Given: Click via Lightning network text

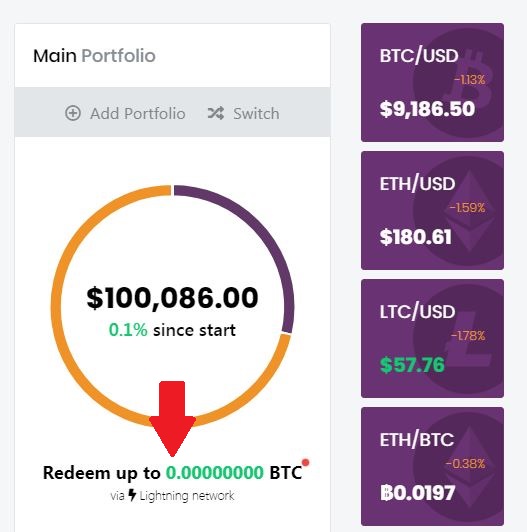Looking at the screenshot, I should pyautogui.click(x=172, y=496).
